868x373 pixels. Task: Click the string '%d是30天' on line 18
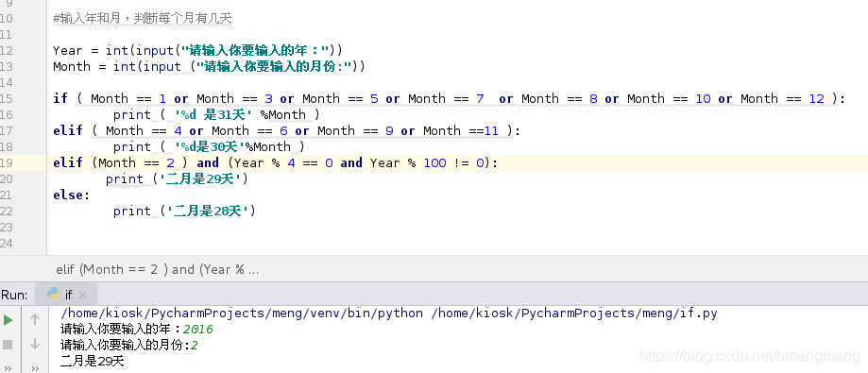coord(210,146)
